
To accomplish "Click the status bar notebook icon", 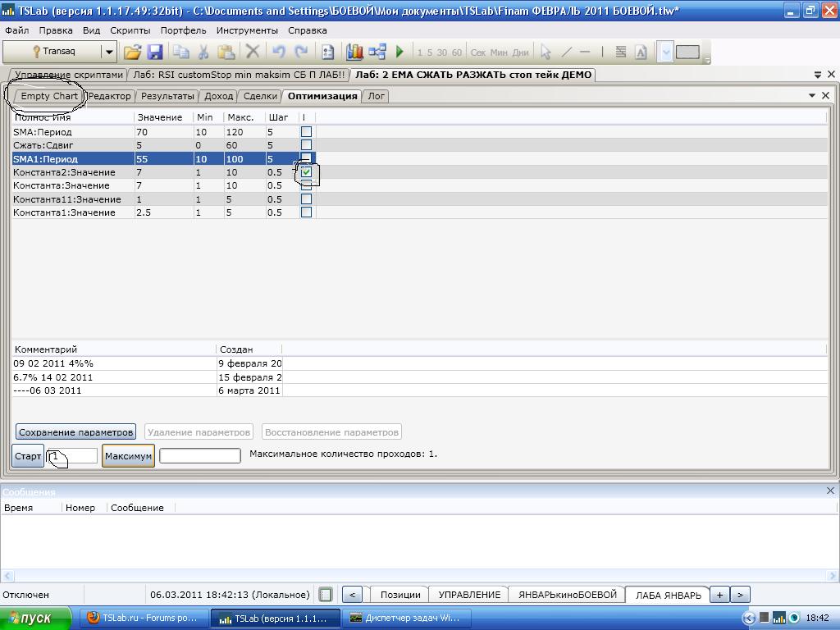I will 326,595.
